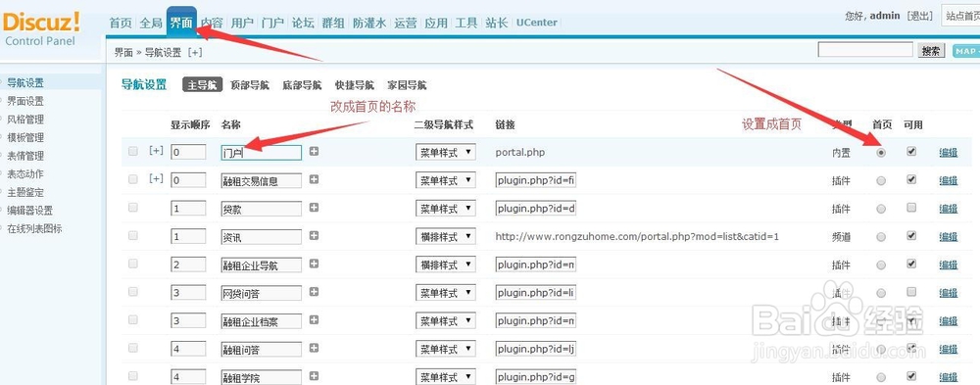Select 融租交易信息 as homepage radio
980x385 pixels.
coord(881,180)
